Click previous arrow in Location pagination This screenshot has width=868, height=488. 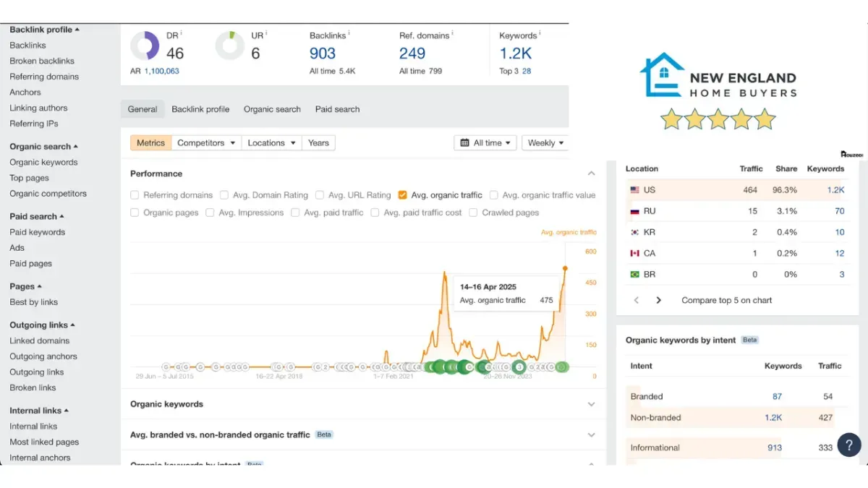(637, 300)
